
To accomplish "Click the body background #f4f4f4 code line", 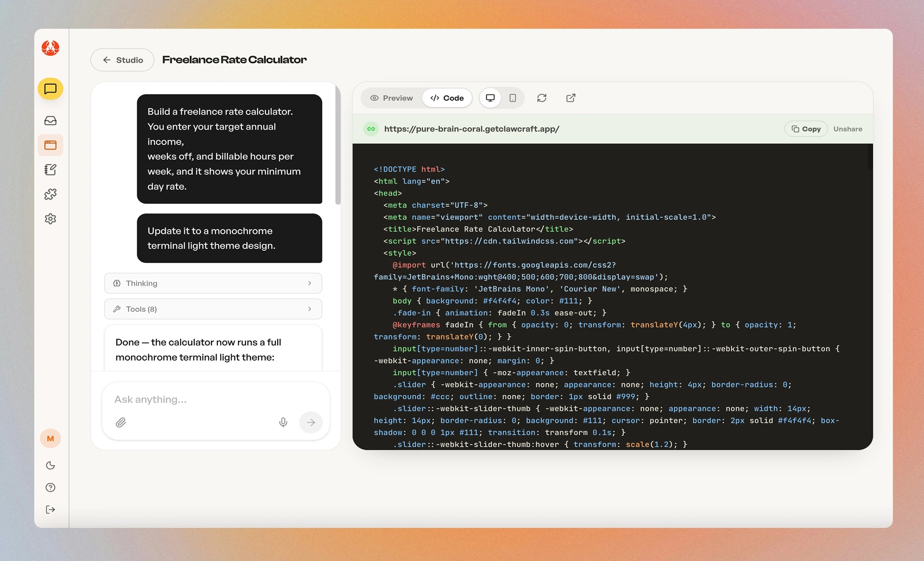I will pos(492,301).
